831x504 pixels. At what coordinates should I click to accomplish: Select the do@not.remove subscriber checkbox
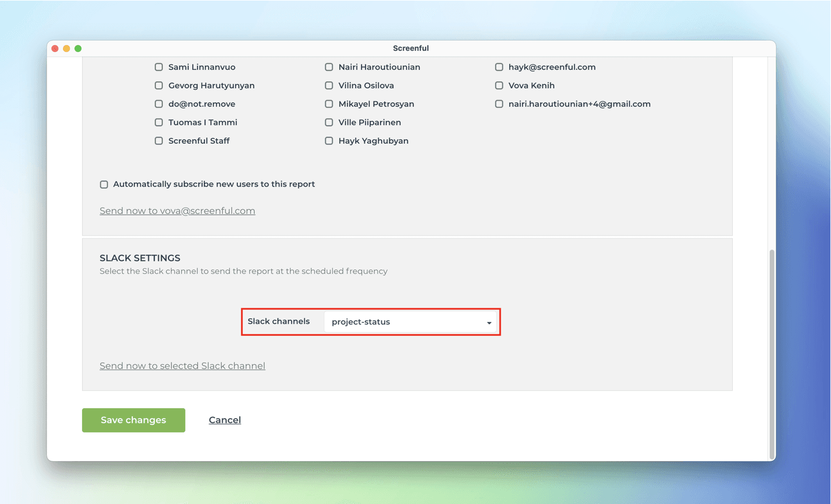tap(159, 104)
